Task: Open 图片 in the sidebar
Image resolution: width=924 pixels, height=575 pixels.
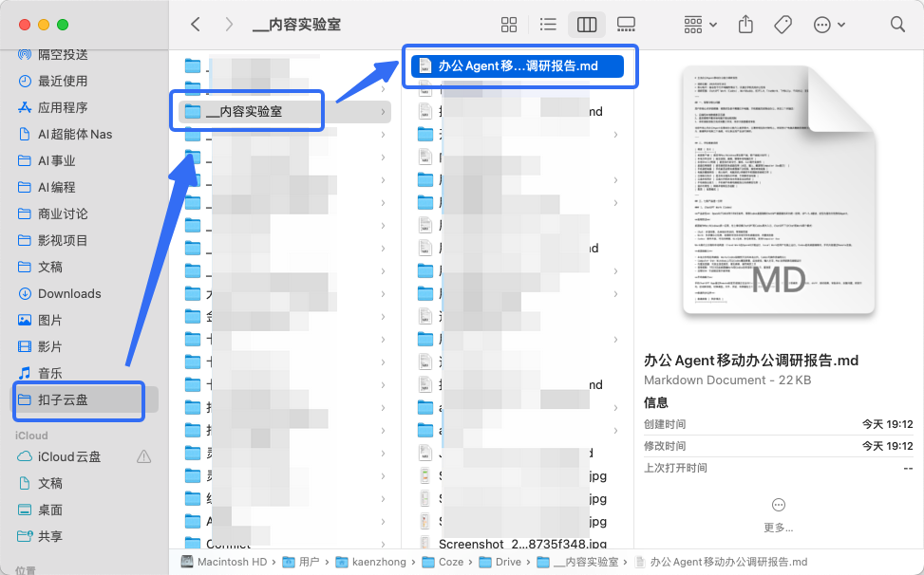Action: (50, 320)
